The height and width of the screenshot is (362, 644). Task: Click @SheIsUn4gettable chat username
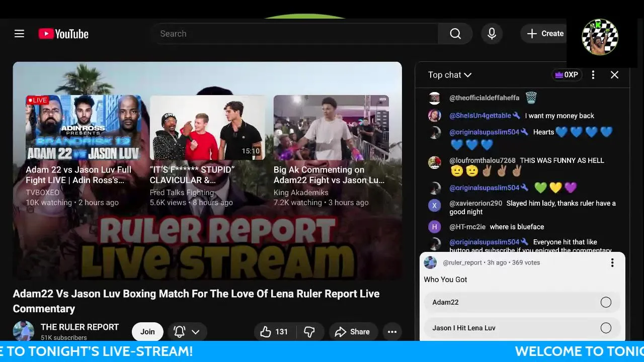[x=480, y=116]
